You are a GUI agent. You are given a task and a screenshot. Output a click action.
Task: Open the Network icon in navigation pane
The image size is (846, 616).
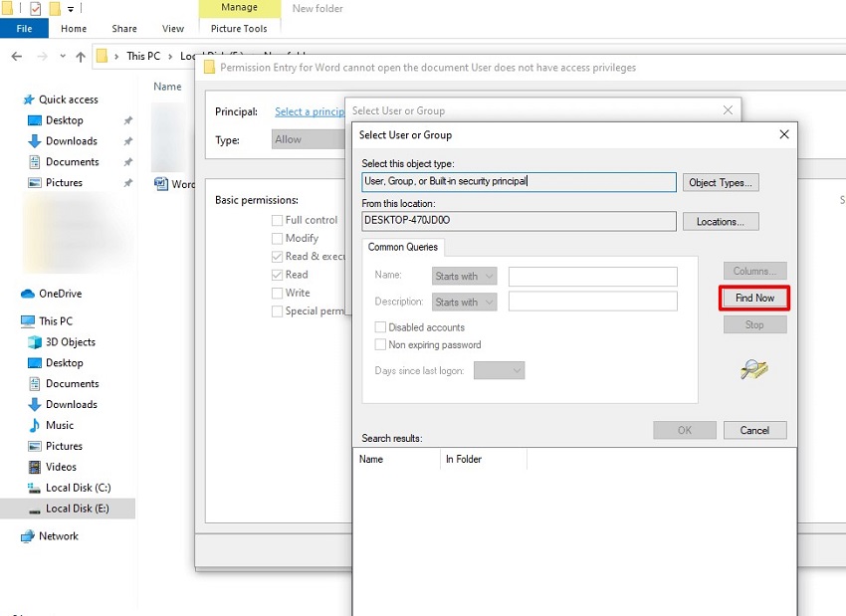(x=28, y=536)
